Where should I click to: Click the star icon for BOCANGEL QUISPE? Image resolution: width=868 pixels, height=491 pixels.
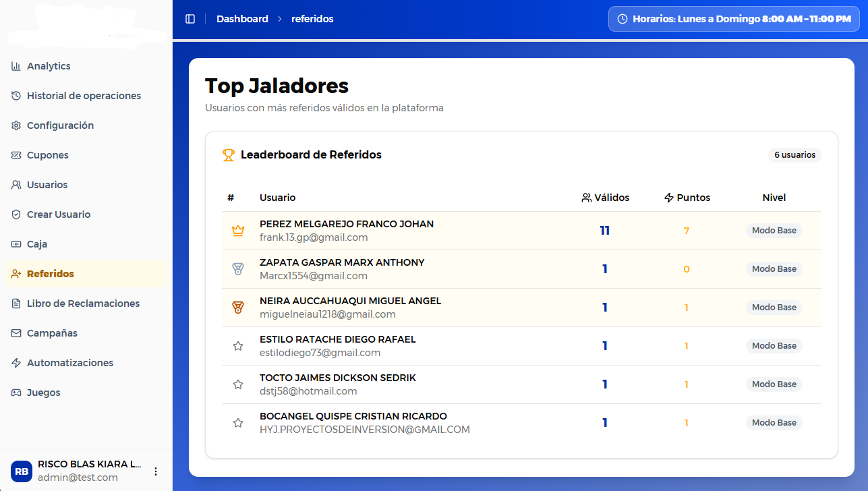coord(237,423)
